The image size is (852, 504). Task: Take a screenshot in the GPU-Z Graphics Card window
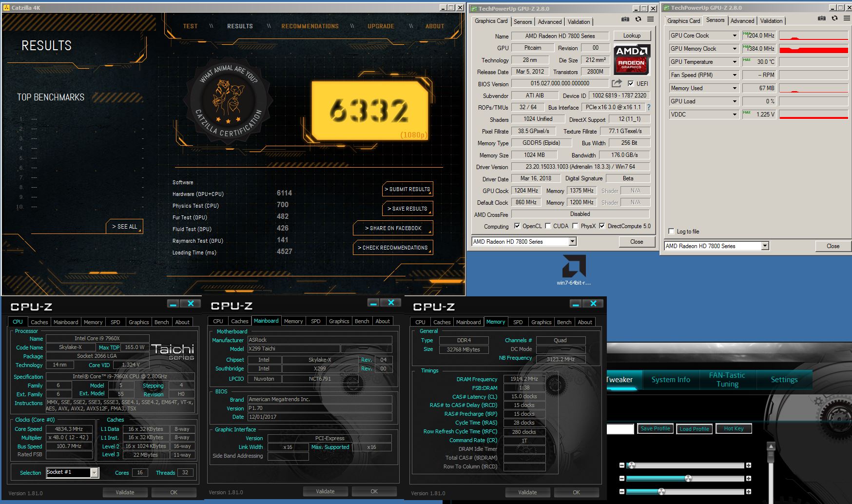625,19
